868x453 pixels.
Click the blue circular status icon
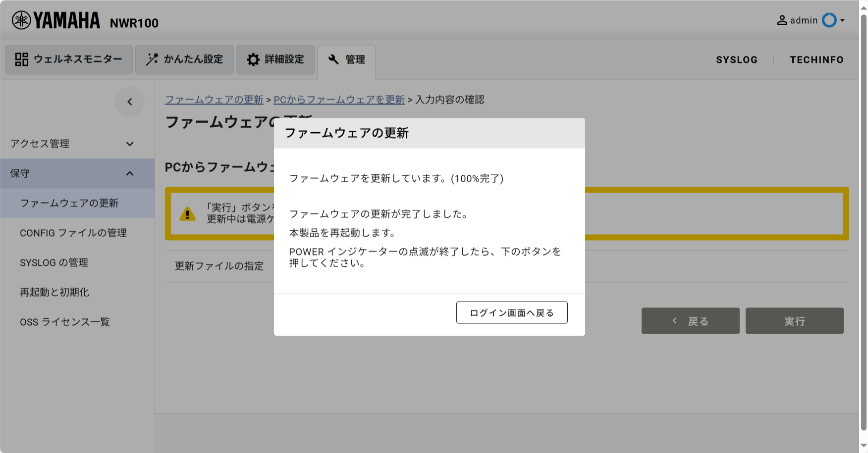coord(829,20)
